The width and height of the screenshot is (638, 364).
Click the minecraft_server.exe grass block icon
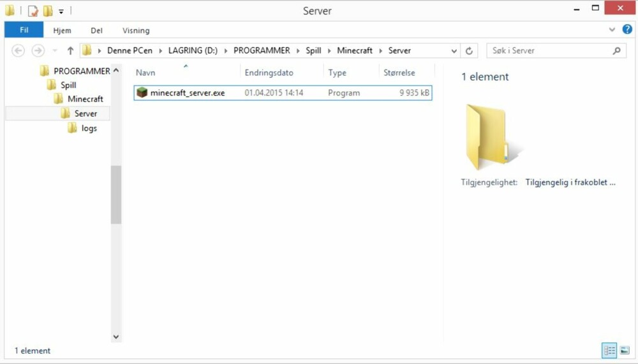point(142,92)
